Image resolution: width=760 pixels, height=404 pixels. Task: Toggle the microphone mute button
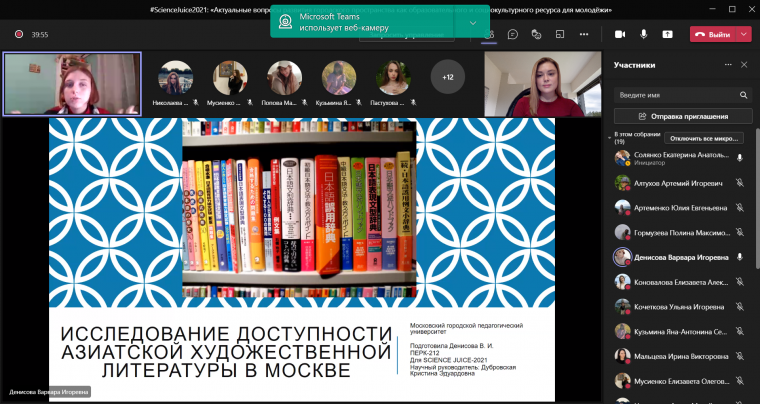click(x=644, y=34)
